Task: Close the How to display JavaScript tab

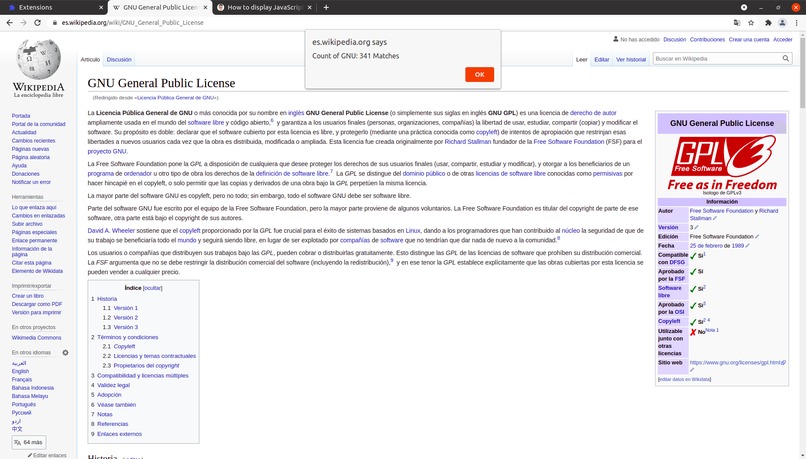Action: [x=310, y=7]
